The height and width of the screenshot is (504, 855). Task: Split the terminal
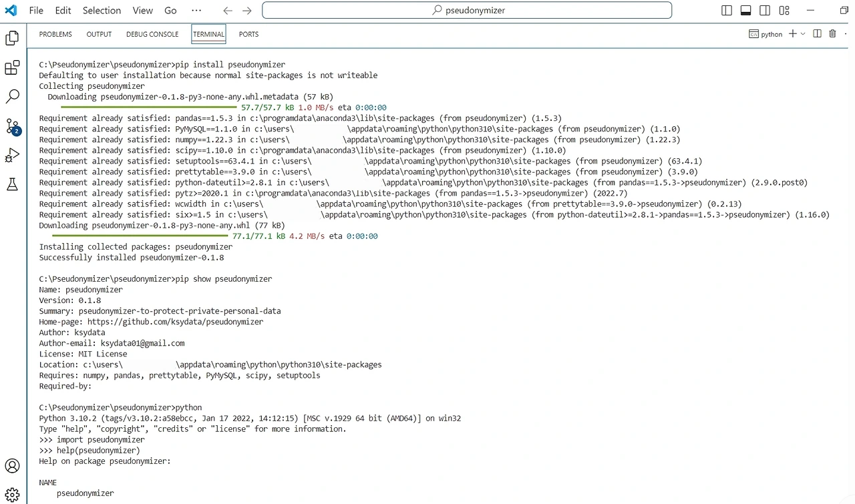pos(817,34)
